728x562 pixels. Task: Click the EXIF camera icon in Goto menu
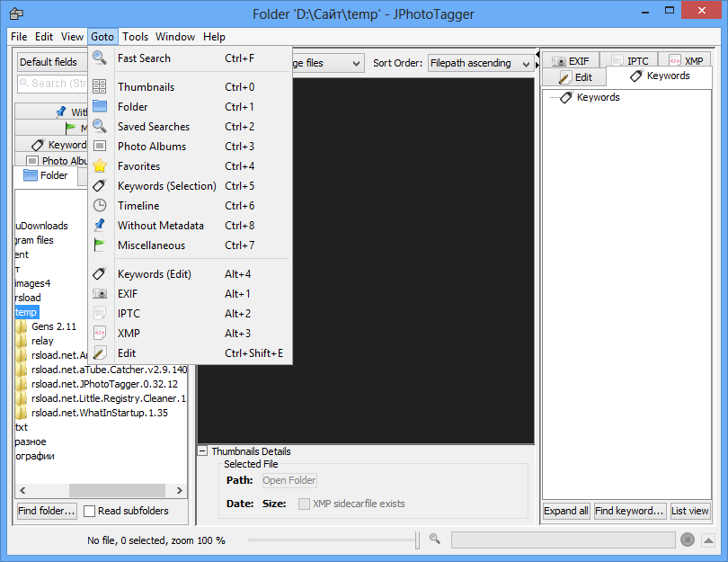click(x=101, y=293)
